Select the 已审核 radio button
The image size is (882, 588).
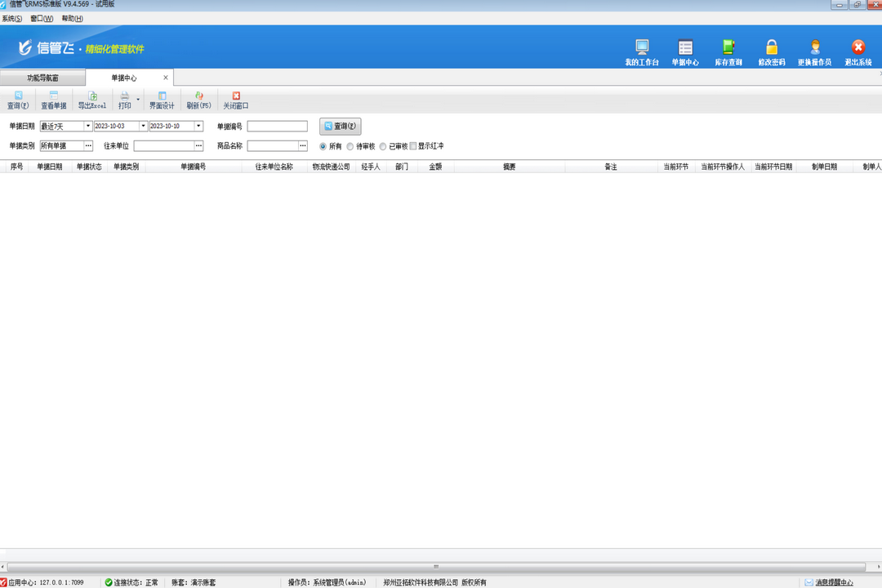[x=383, y=146]
